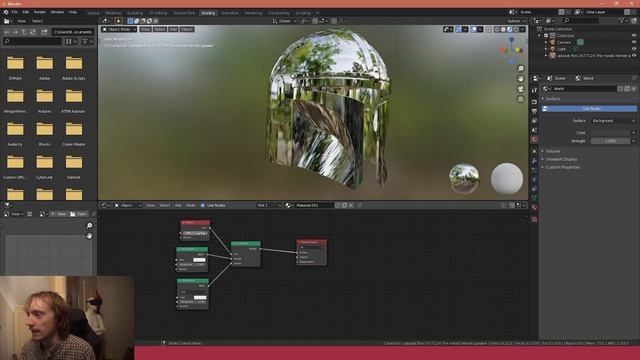640x360 pixels.
Task: Hide Light in outliner via eye icon
Action: click(x=634, y=49)
